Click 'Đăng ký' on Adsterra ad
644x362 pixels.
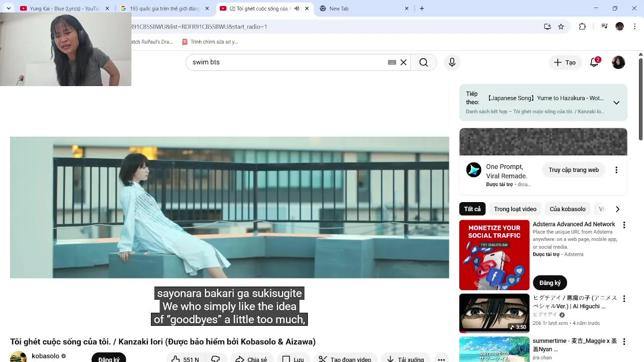(550, 283)
